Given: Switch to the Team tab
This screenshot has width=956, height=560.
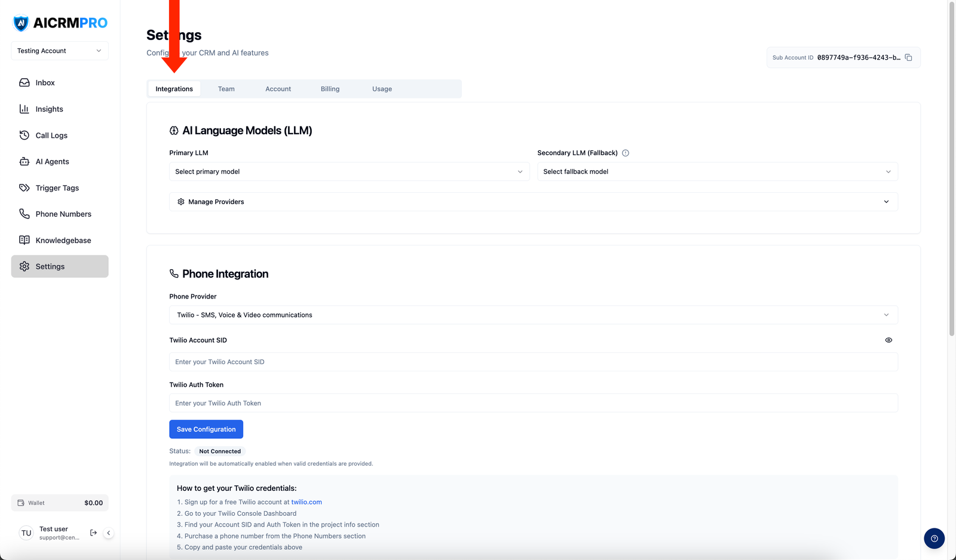Looking at the screenshot, I should (x=226, y=89).
